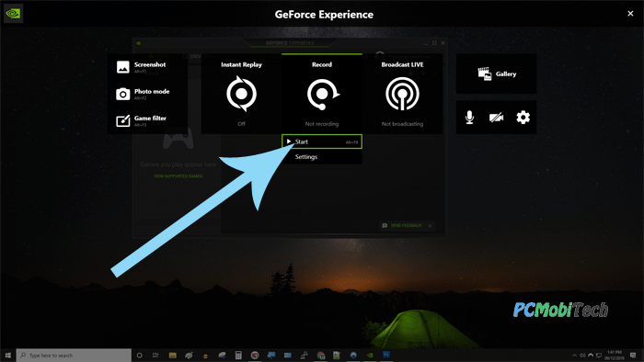Click the NVIDIA logo in top-left corner
Image resolution: width=644 pixels, height=362 pixels.
(x=13, y=14)
